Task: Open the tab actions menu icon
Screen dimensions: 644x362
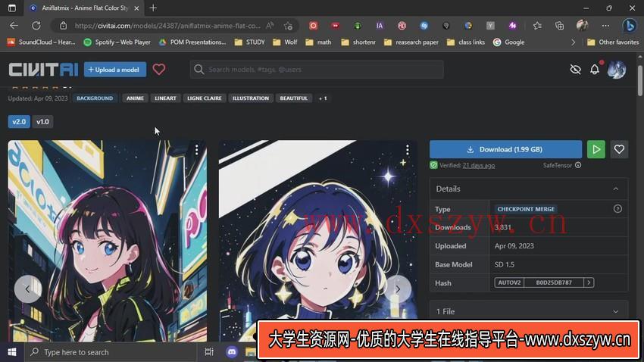Action: [12, 8]
